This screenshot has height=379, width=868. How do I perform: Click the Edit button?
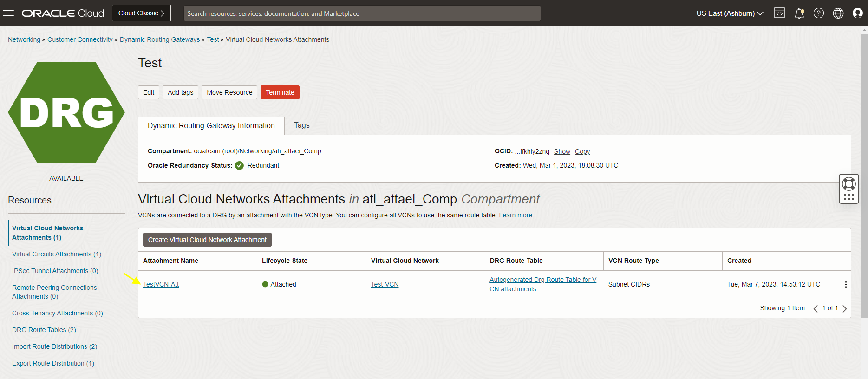[149, 92]
